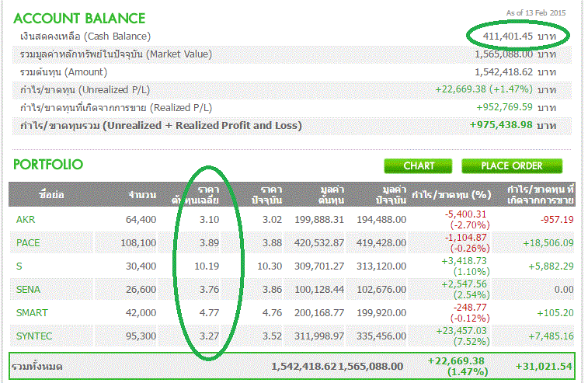Viewport: 588px width, 383px height.
Task: Click the Market Value row label
Action: (116, 54)
